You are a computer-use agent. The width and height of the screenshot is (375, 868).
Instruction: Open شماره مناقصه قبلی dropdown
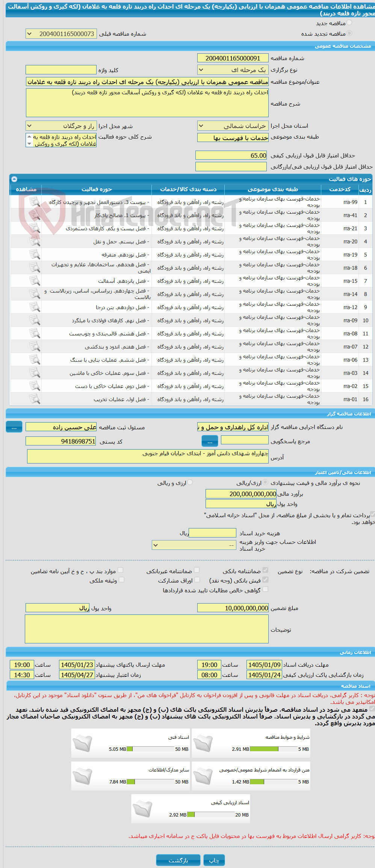pos(61,34)
